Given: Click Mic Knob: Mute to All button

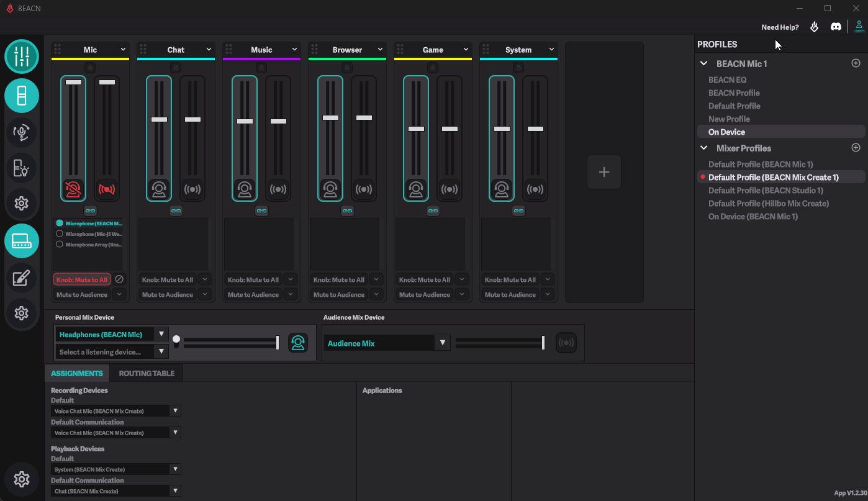Looking at the screenshot, I should pos(82,279).
